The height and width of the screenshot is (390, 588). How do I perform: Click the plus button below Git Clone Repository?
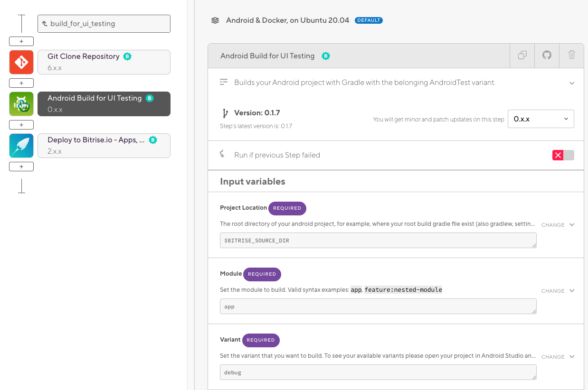click(x=21, y=83)
